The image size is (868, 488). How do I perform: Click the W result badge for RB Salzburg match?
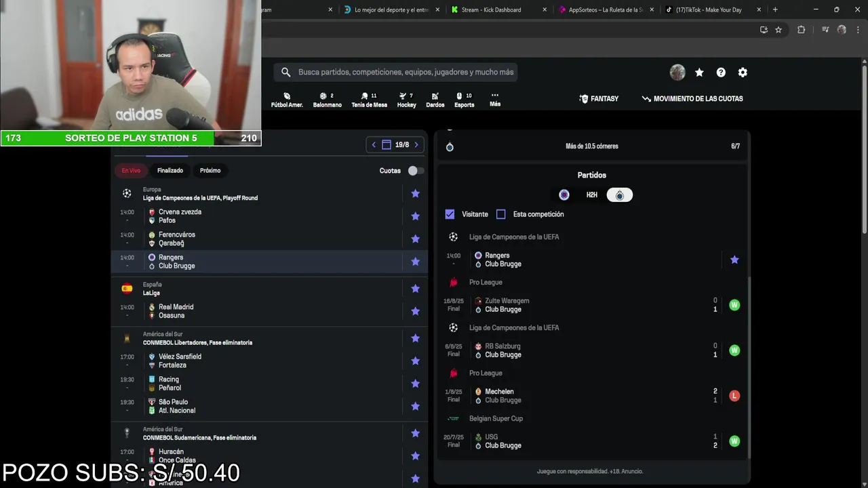(x=734, y=350)
